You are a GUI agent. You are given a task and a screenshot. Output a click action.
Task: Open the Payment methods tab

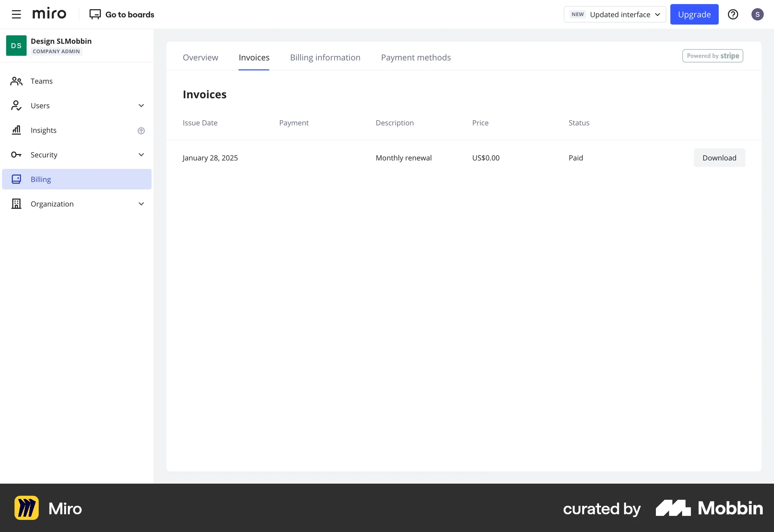click(x=416, y=57)
